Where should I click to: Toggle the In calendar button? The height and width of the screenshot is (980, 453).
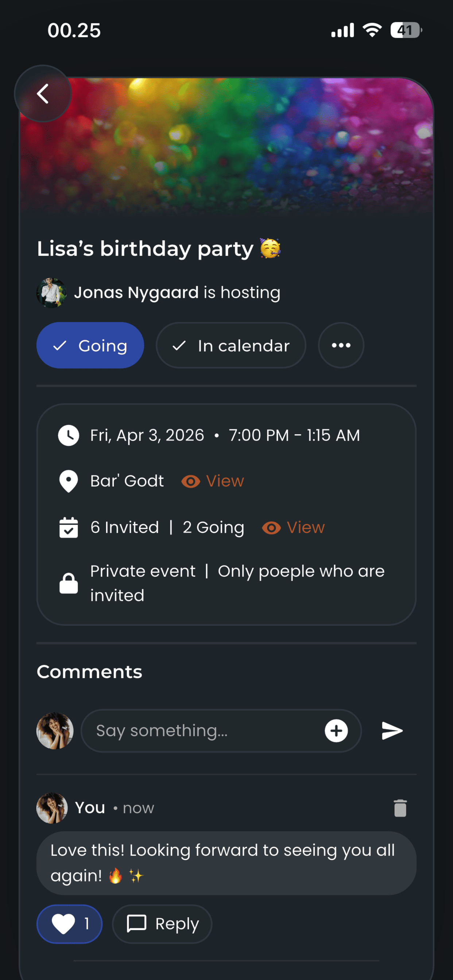(231, 345)
